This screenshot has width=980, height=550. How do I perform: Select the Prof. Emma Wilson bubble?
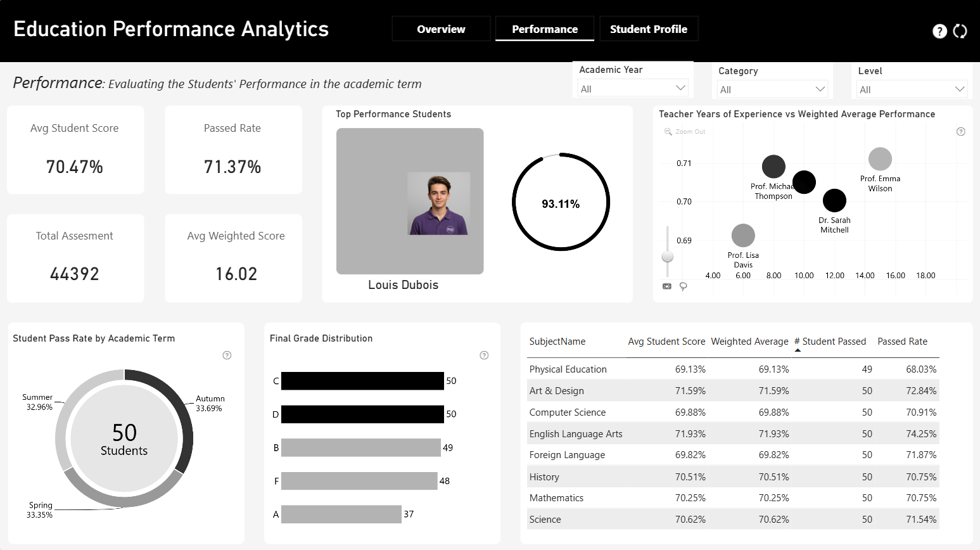[x=880, y=159]
